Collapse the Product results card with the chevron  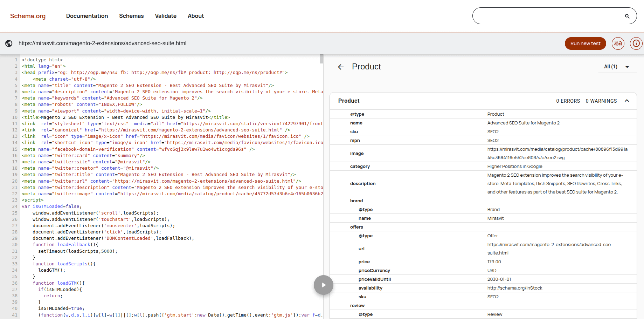coord(626,101)
